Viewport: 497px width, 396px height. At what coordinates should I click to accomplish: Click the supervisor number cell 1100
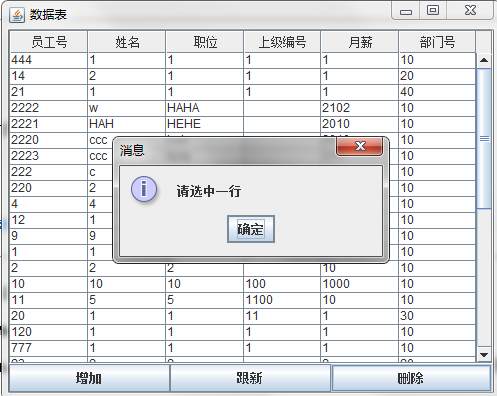pyautogui.click(x=282, y=300)
